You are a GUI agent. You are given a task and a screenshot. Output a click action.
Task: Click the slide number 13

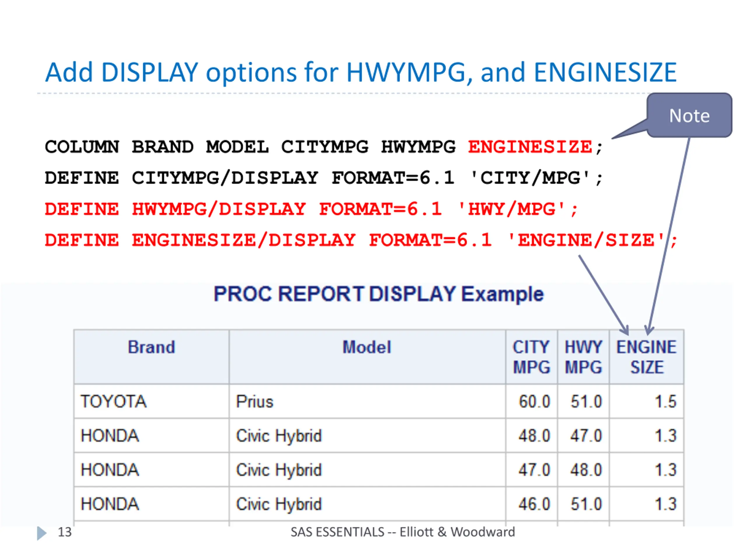[x=64, y=532]
